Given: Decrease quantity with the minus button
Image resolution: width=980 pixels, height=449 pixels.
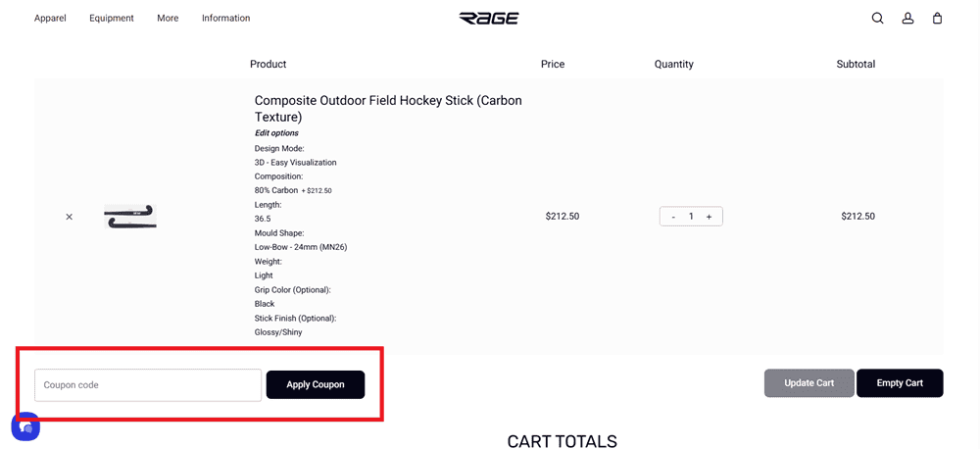Looking at the screenshot, I should point(673,217).
